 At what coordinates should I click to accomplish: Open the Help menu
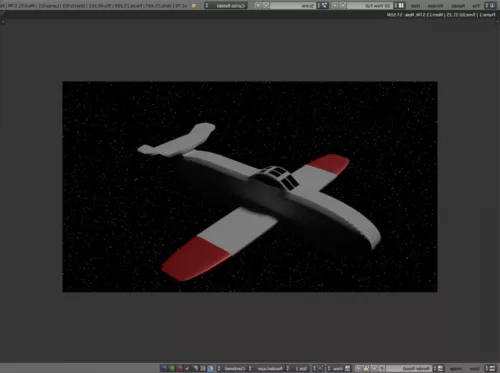click(415, 6)
